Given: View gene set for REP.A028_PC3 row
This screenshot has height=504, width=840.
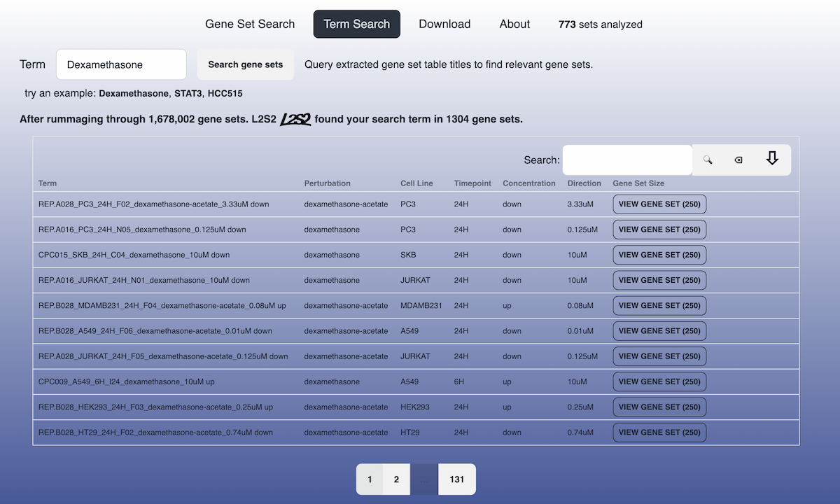Looking at the screenshot, I should click(x=659, y=204).
